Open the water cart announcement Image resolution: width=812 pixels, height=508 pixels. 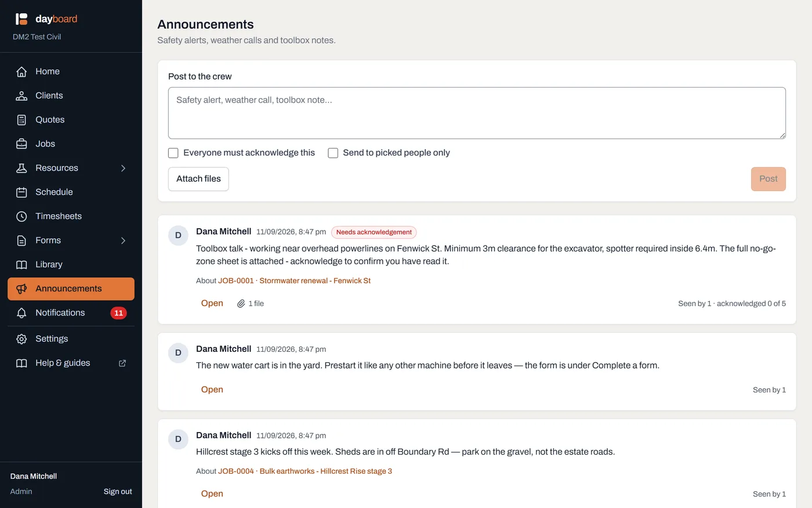point(212,390)
